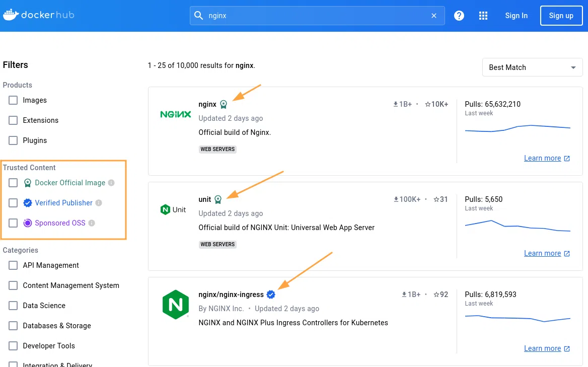Open the help question mark icon
The height and width of the screenshot is (367, 588).
[x=459, y=16]
